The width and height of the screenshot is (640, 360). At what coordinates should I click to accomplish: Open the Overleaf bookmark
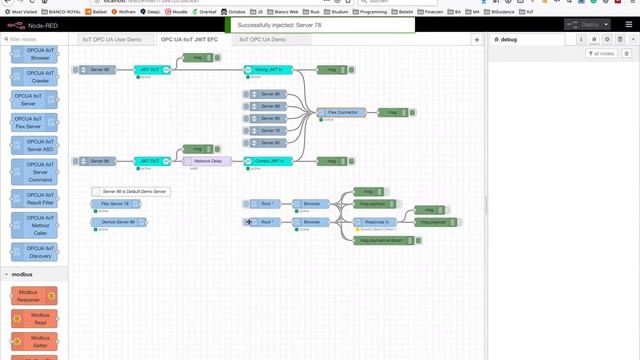(x=204, y=12)
